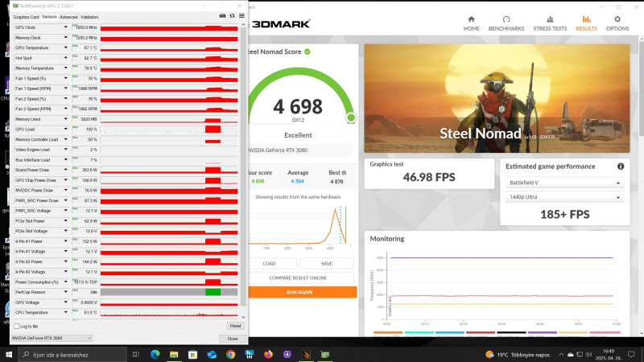Viewport: 644px width, 362px height.
Task: Open the Battlefield V game dropdown
Action: click(x=565, y=183)
